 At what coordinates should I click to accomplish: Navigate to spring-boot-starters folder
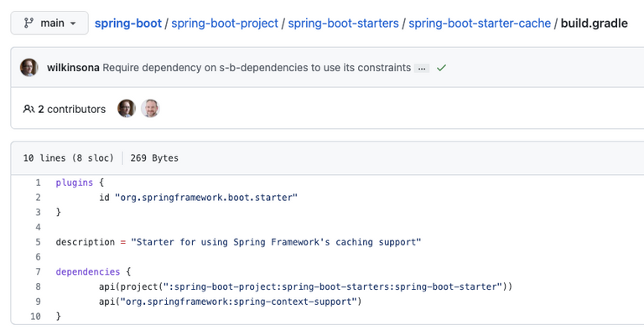pyautogui.click(x=343, y=23)
